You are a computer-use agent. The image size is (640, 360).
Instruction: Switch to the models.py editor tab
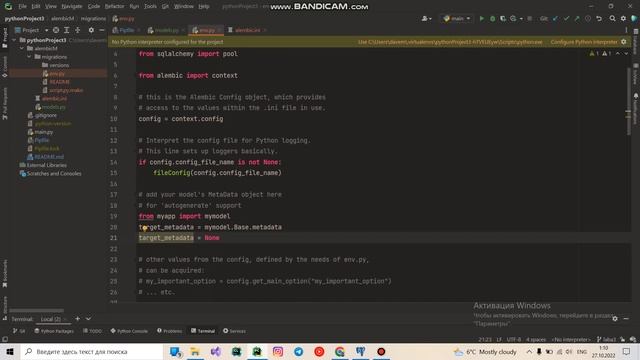tap(166, 30)
